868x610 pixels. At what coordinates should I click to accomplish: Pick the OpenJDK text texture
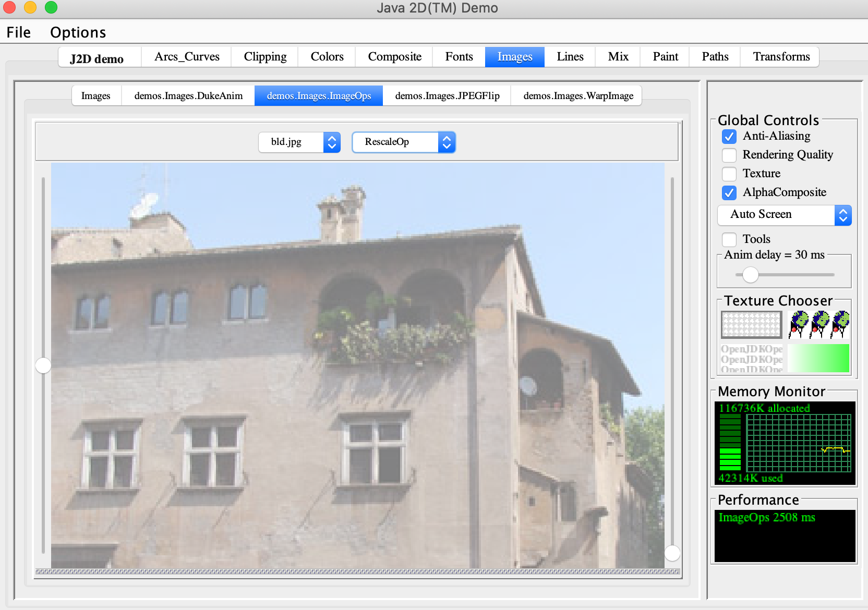751,359
